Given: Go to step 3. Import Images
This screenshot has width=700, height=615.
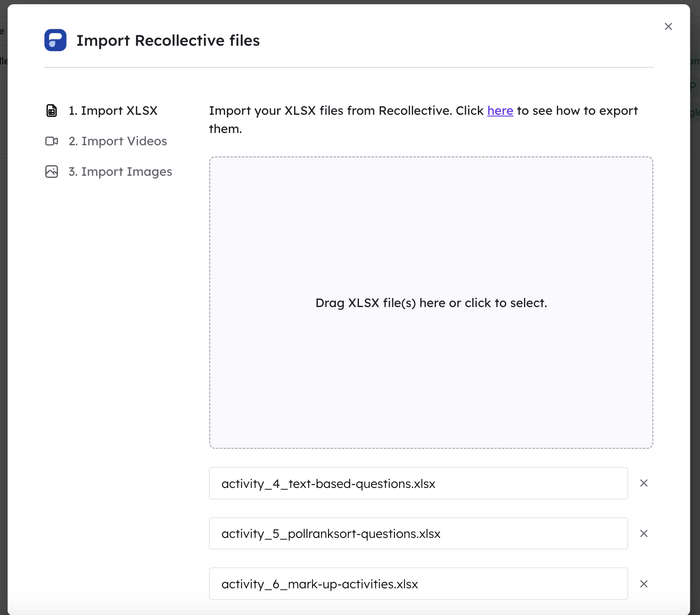Looking at the screenshot, I should pos(120,172).
